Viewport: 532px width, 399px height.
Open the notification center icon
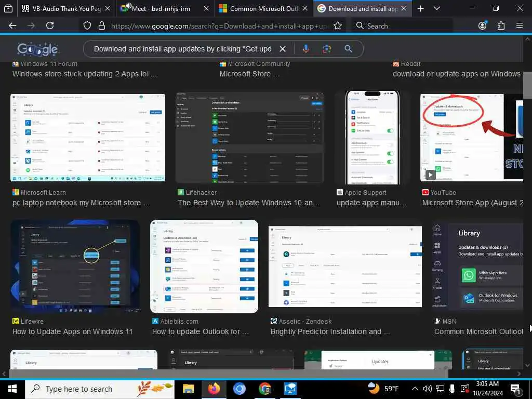click(516, 389)
